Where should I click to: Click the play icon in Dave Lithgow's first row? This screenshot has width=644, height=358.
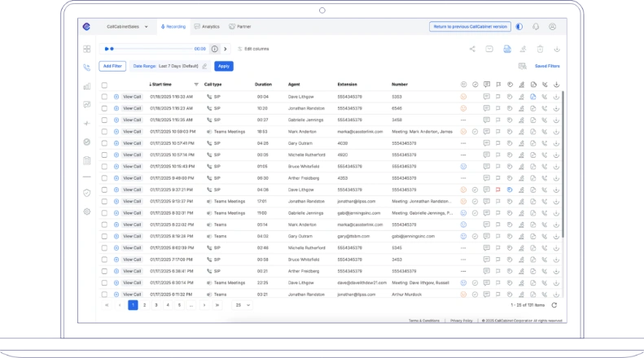click(x=116, y=96)
